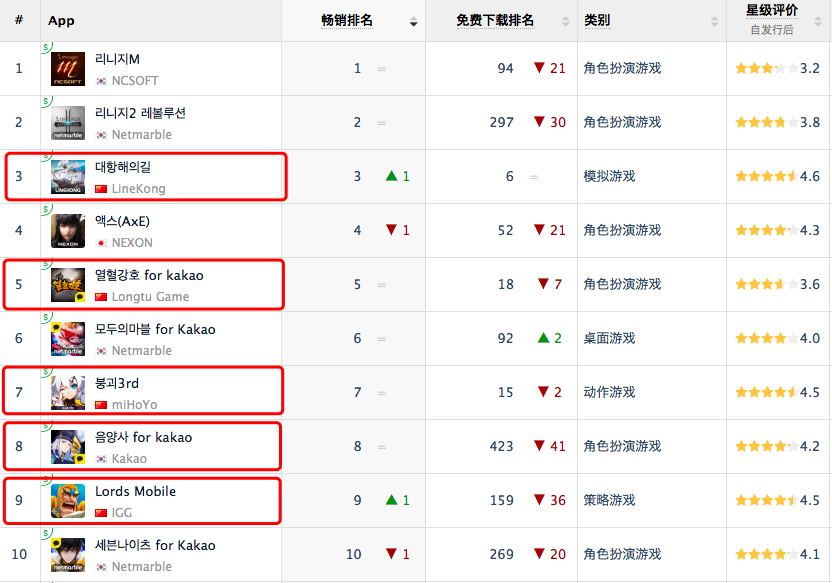Click the 붕괴3rd app icon

click(x=68, y=393)
